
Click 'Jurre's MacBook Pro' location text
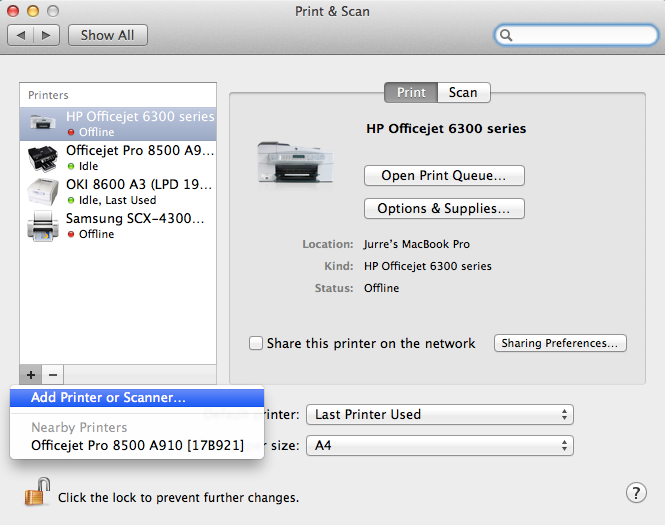coord(417,244)
